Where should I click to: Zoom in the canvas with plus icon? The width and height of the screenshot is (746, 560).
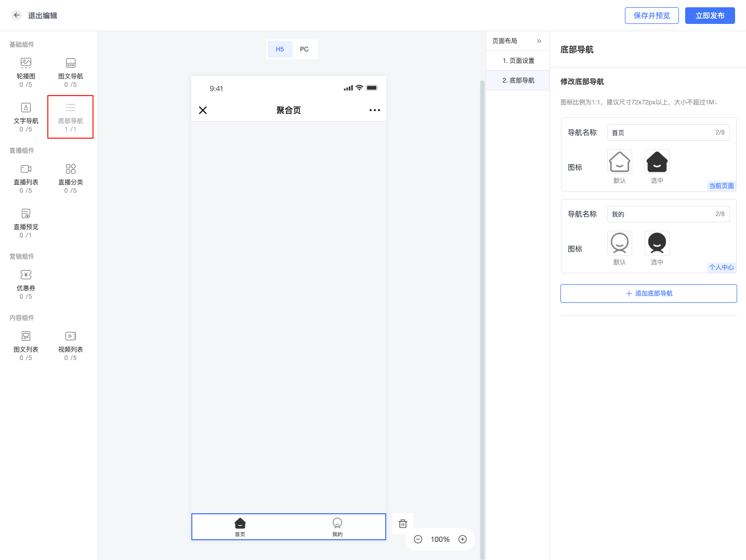pos(463,539)
